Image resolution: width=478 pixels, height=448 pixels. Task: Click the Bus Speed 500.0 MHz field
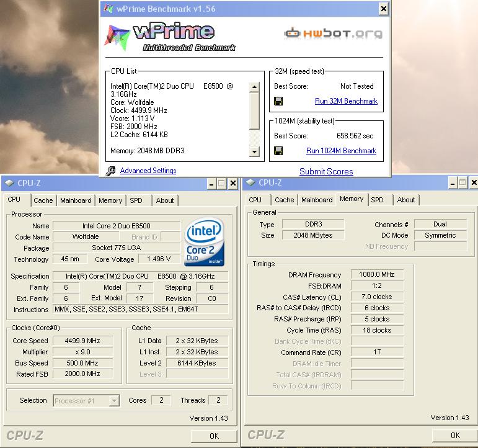click(x=82, y=363)
